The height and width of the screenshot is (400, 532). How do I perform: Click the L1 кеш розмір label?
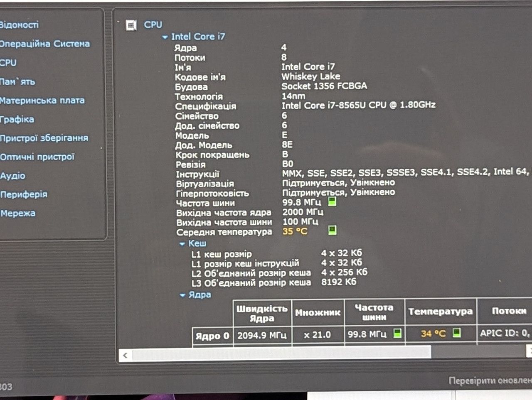(x=222, y=254)
